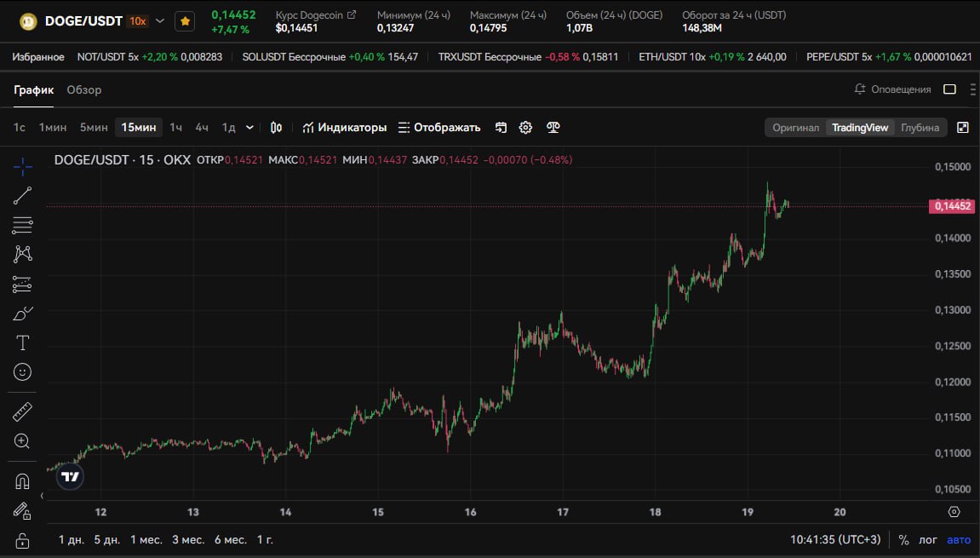Click the compare scales icon

(553, 128)
